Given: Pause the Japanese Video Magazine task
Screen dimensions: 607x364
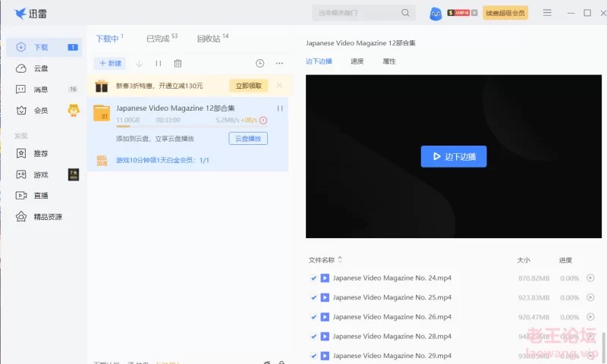Looking at the screenshot, I should [280, 108].
